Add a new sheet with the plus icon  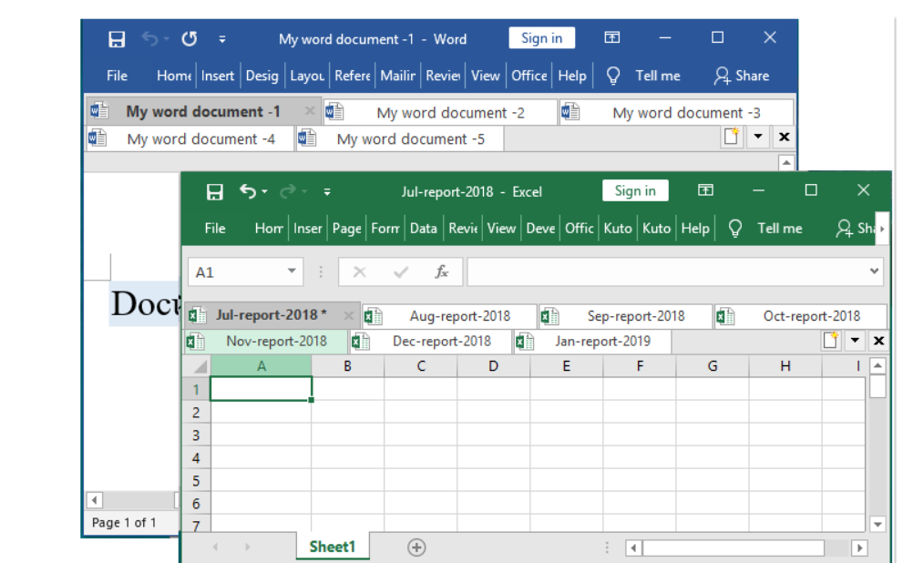416,548
